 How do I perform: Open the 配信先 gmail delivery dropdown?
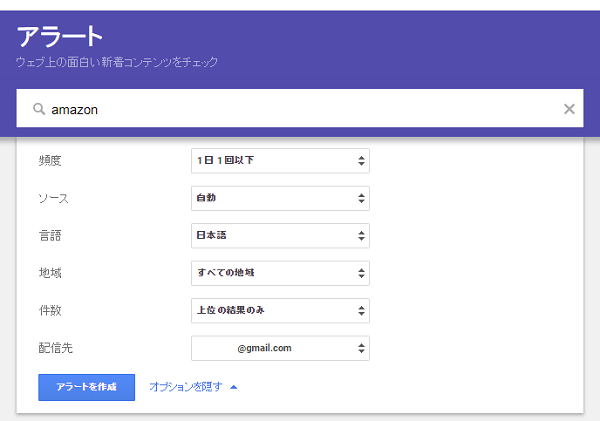[x=280, y=348]
